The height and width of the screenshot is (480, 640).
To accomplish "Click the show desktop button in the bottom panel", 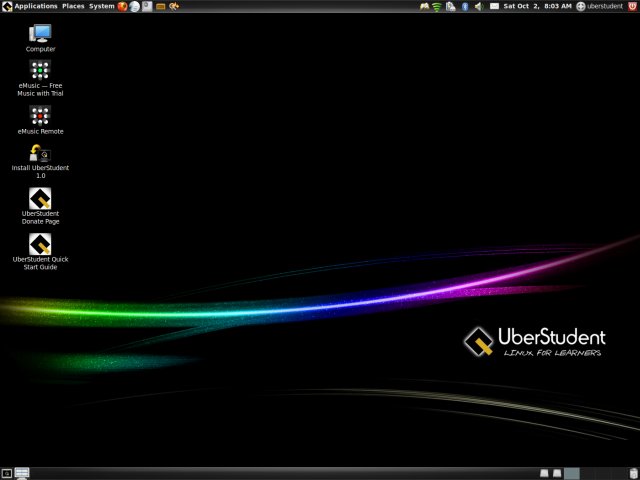I will pyautogui.click(x=7, y=473).
